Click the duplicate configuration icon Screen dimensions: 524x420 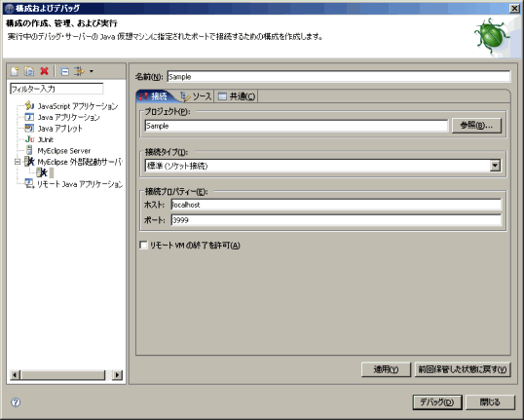[29, 71]
